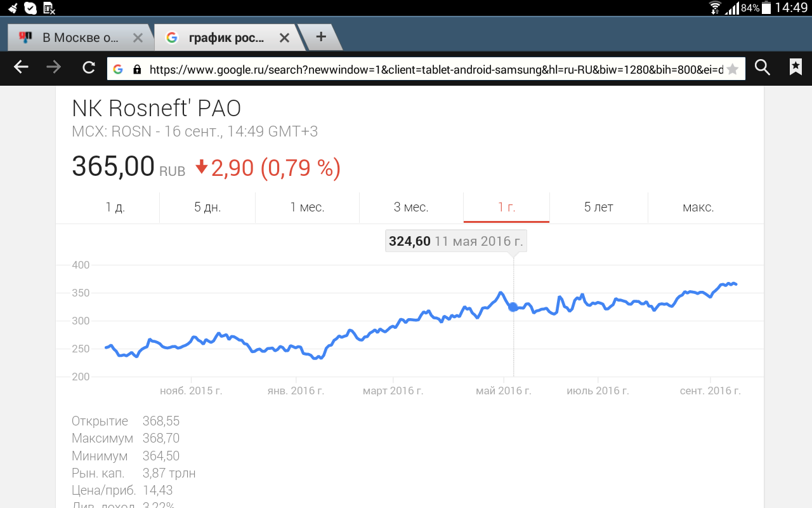Switch chart to 3 мес. range

(411, 207)
